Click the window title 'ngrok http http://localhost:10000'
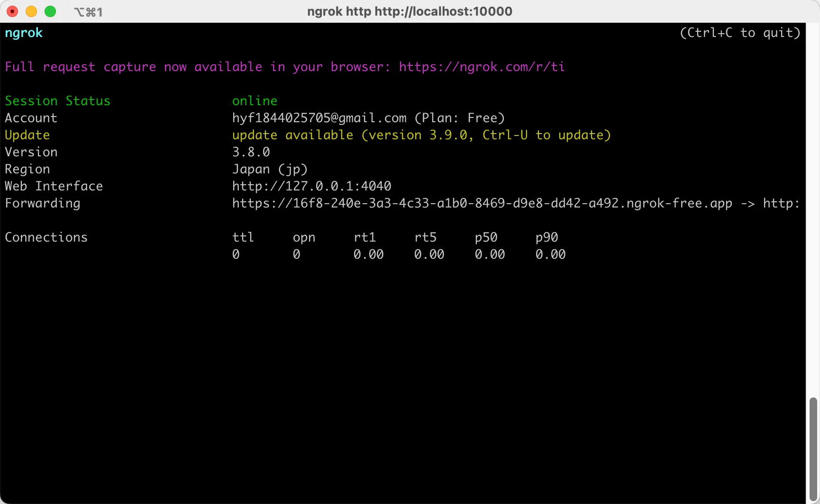The width and height of the screenshot is (820, 504). (410, 11)
